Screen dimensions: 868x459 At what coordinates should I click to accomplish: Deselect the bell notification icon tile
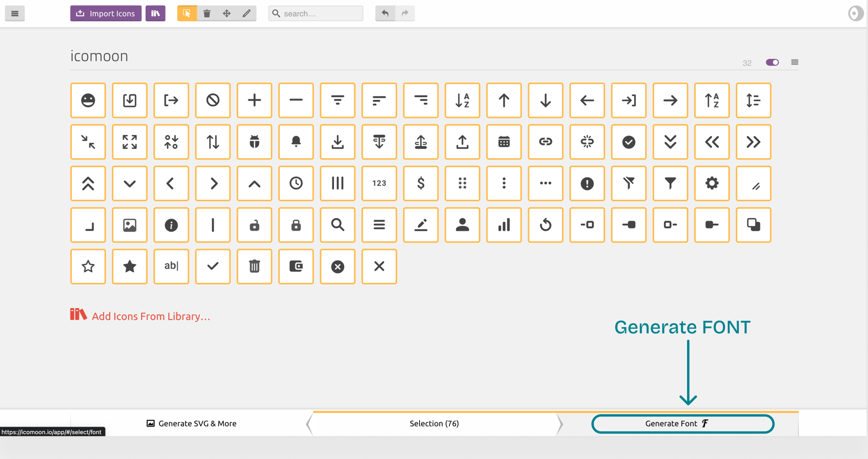pos(296,142)
